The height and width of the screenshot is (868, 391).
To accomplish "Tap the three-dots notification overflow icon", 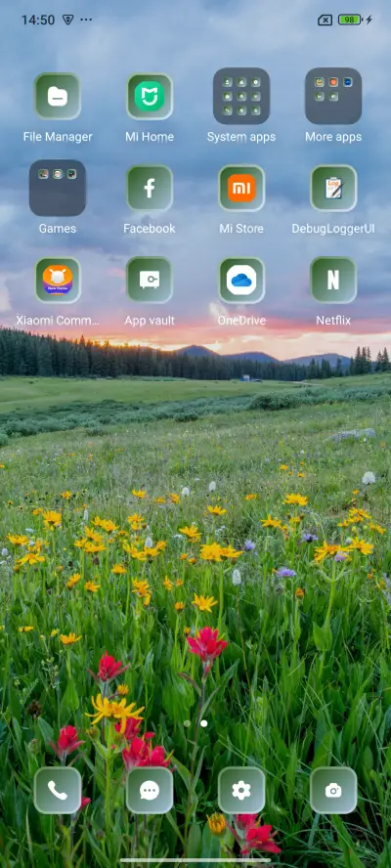I will point(86,20).
